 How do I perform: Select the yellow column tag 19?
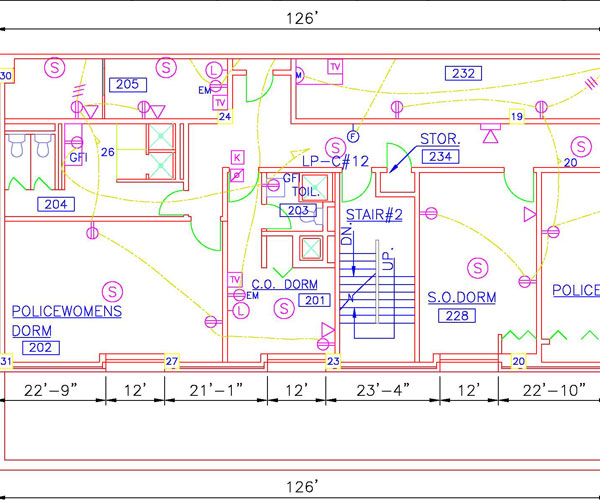(x=517, y=116)
